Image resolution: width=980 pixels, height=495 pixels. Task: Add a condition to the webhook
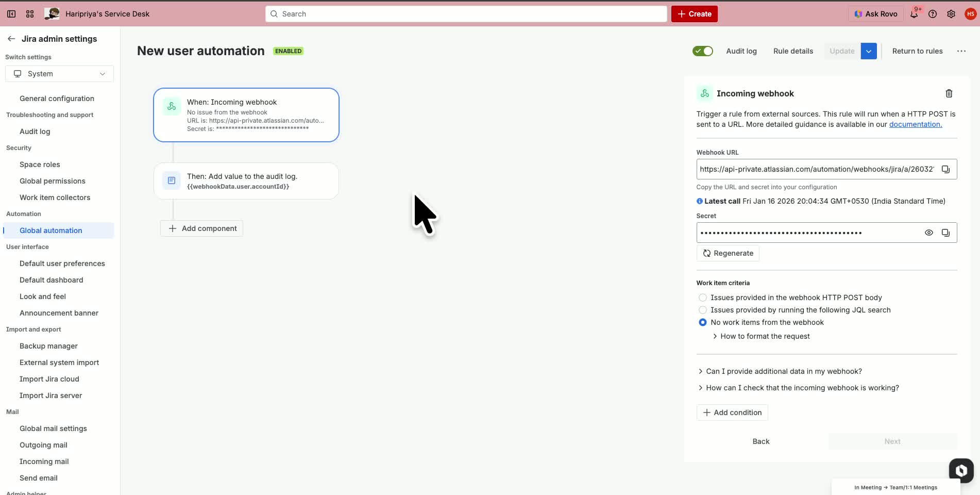click(x=732, y=412)
